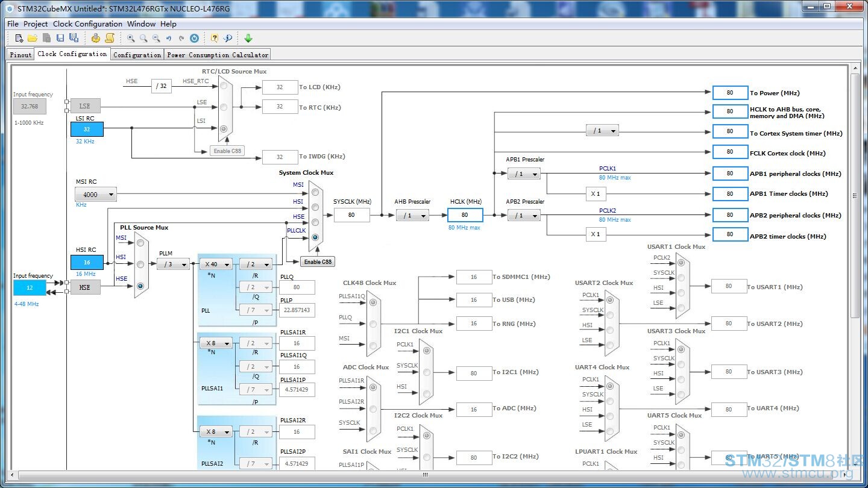Create a new project from the toolbar
This screenshot has width=868, height=488.
tap(19, 38)
